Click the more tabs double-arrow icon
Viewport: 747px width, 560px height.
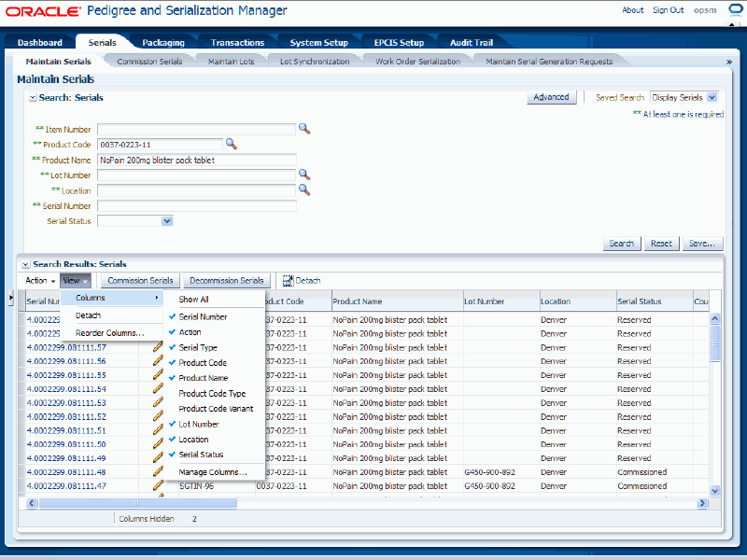728,62
